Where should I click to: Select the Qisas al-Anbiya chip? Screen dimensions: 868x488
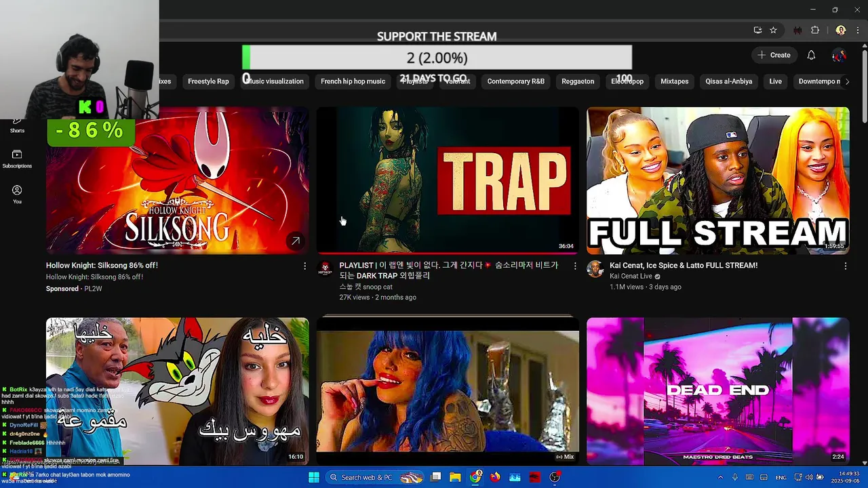pos(728,81)
